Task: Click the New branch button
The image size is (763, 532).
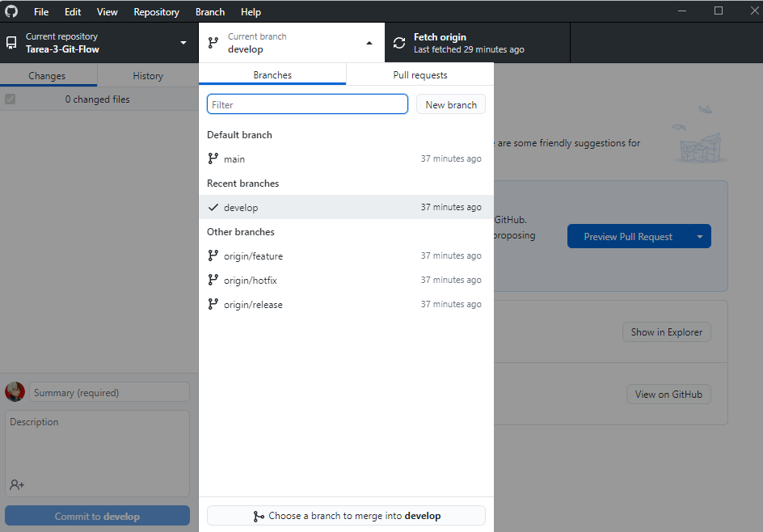Action: tap(451, 104)
